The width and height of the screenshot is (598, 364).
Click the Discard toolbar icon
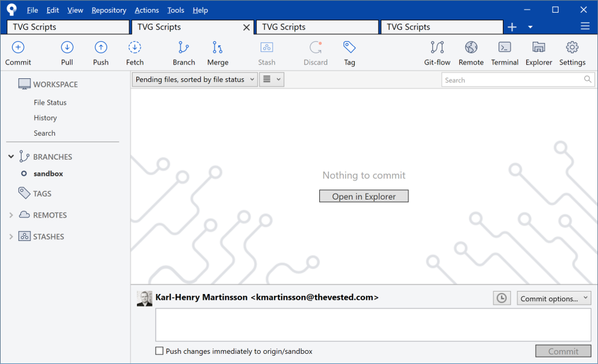(x=315, y=47)
